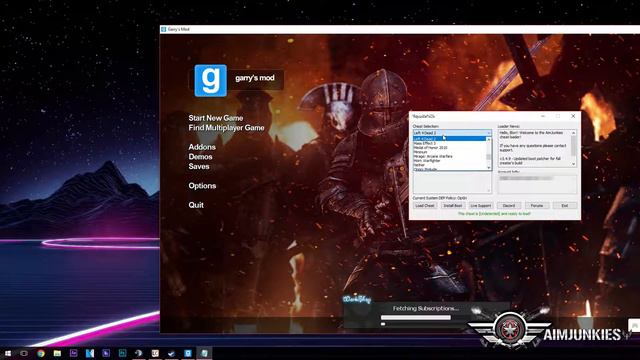Click the Garry's Mod window title icon
The width and height of the screenshot is (640, 360).
click(x=164, y=29)
